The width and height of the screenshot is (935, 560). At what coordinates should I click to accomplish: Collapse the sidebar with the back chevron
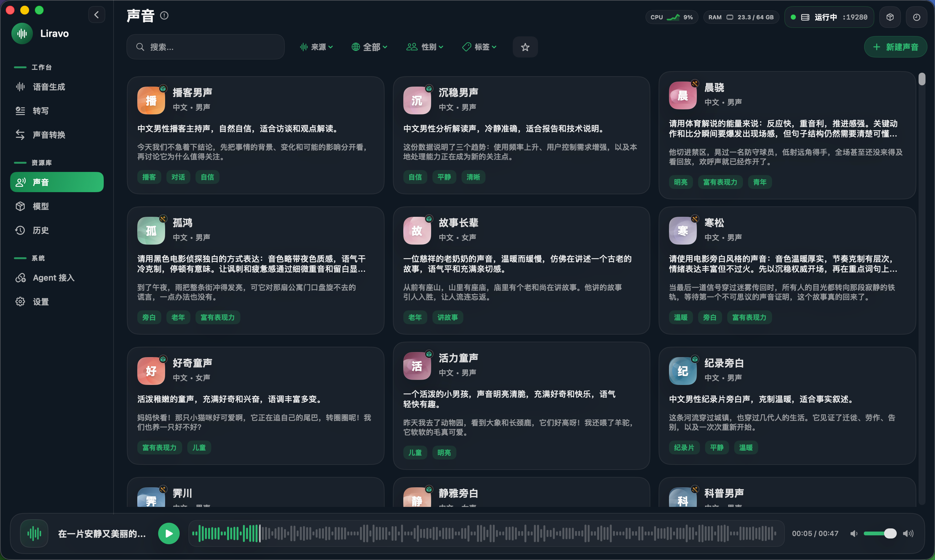pos(97,15)
